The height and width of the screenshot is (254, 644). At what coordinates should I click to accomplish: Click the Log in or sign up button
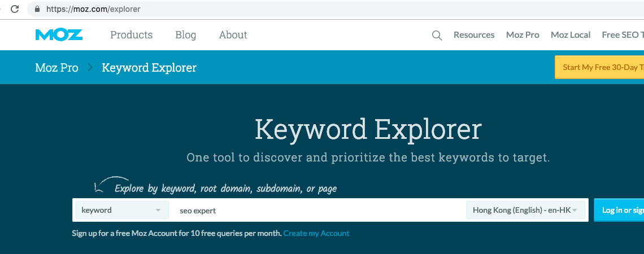tap(619, 210)
